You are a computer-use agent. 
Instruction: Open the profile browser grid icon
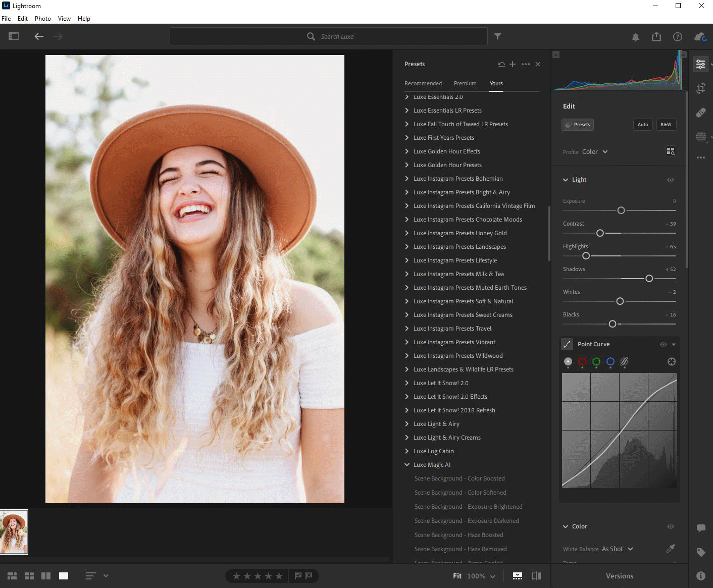pyautogui.click(x=671, y=151)
